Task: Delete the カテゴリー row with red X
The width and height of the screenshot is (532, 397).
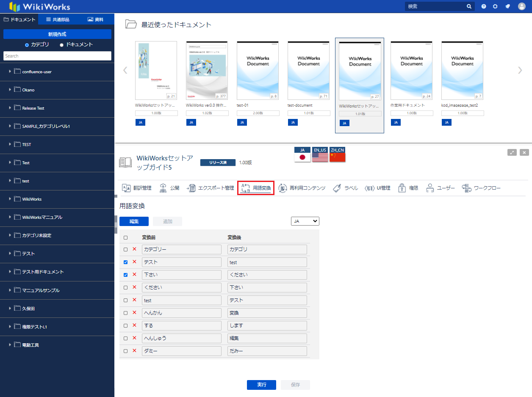Action: tap(134, 249)
